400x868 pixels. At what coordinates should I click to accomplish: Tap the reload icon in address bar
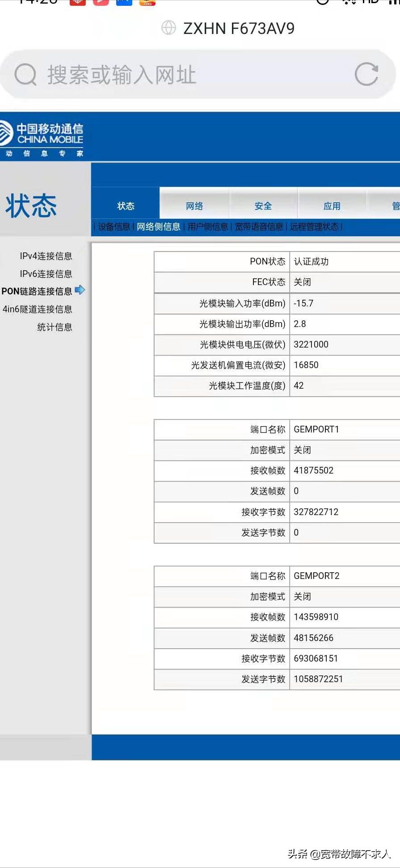[x=366, y=74]
